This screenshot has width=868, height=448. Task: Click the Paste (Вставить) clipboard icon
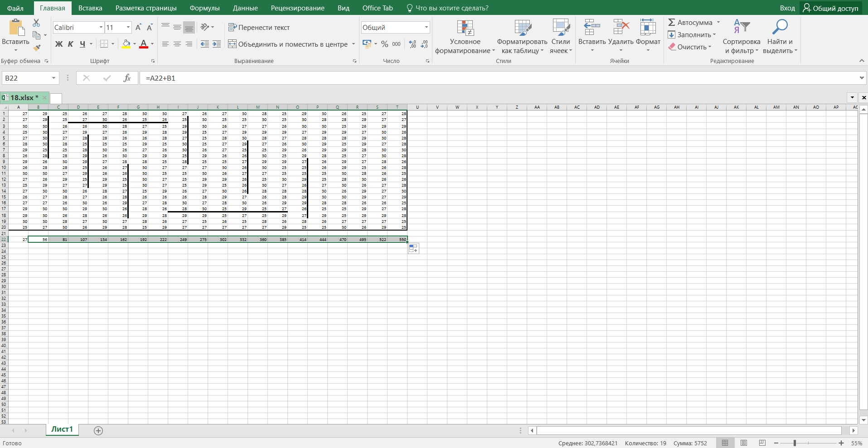coord(17,27)
